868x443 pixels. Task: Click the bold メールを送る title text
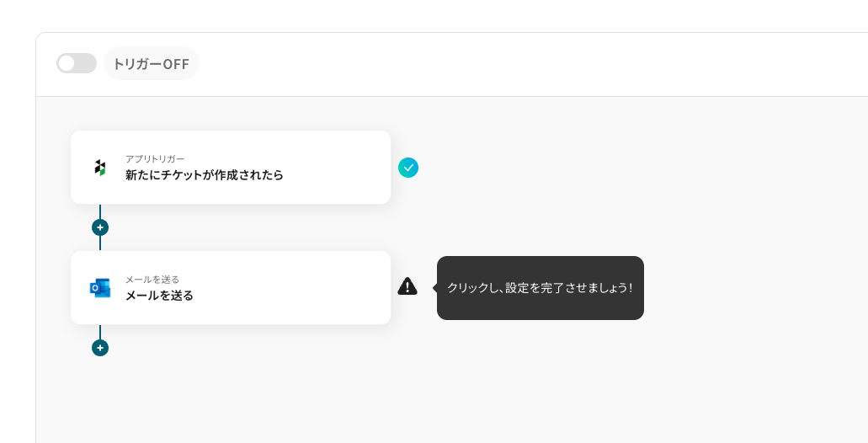point(159,296)
